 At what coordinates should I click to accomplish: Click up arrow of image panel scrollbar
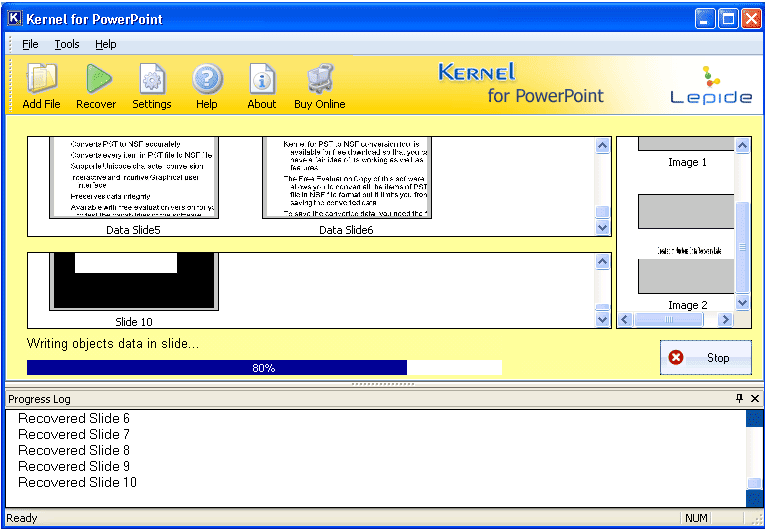point(743,145)
